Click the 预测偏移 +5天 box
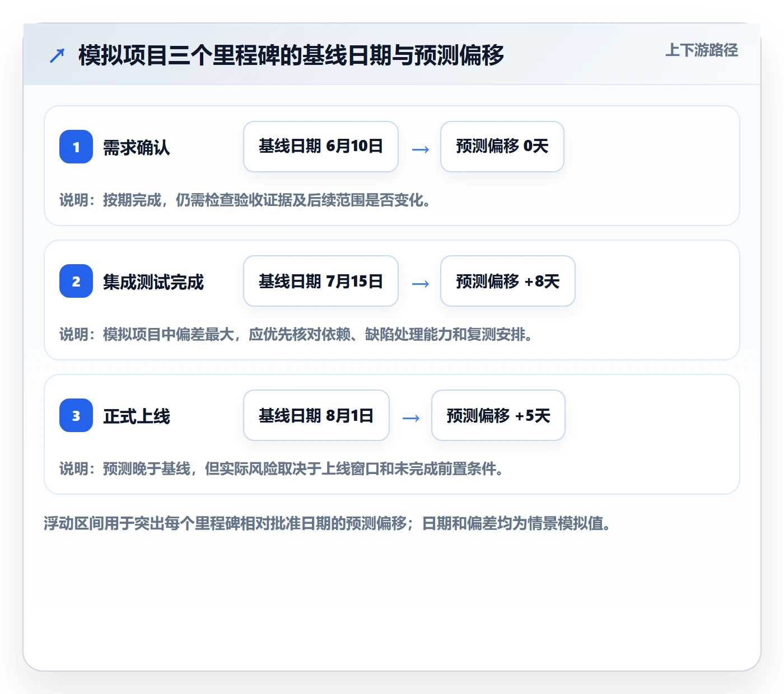Viewport: 784px width, 694px height. click(x=498, y=415)
